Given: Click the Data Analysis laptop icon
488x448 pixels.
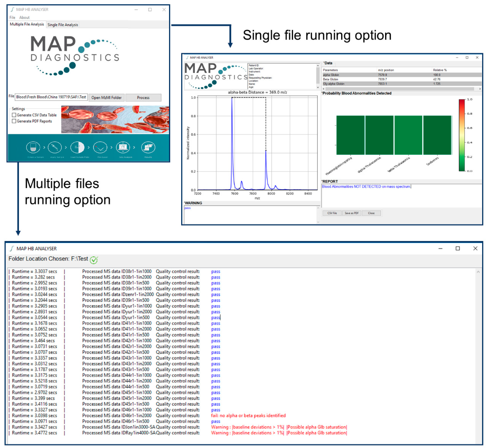Looking at the screenshot, I should tap(123, 147).
